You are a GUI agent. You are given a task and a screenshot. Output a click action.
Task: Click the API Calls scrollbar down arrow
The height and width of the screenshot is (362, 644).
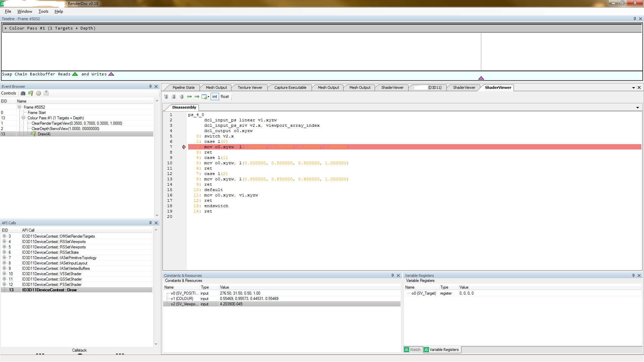click(x=156, y=344)
